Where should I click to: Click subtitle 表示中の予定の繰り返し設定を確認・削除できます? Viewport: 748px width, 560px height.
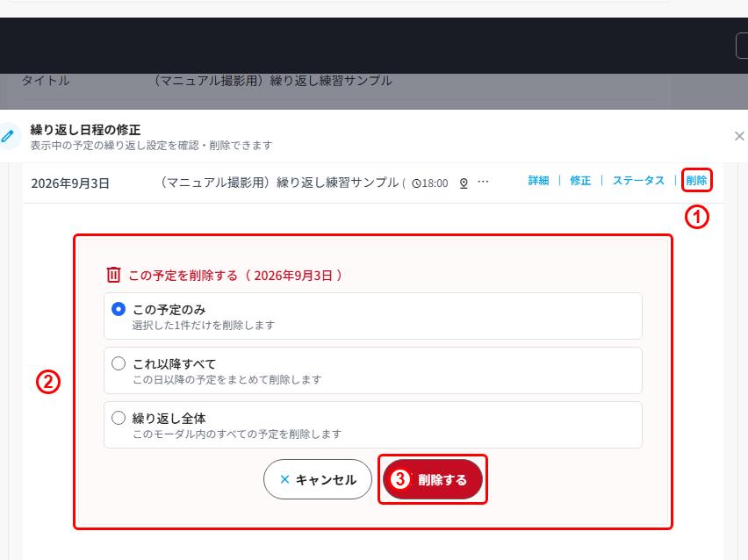tap(151, 146)
